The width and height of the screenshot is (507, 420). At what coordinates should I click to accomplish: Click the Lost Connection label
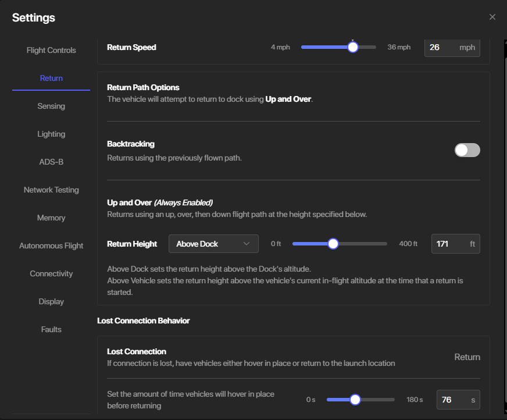(137, 351)
